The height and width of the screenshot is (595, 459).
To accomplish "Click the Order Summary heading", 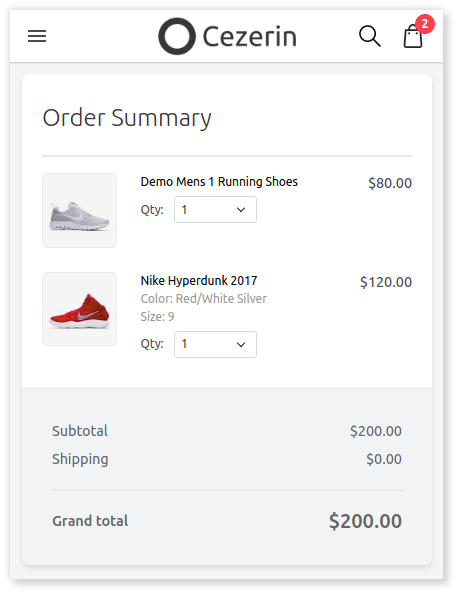I will 127,118.
